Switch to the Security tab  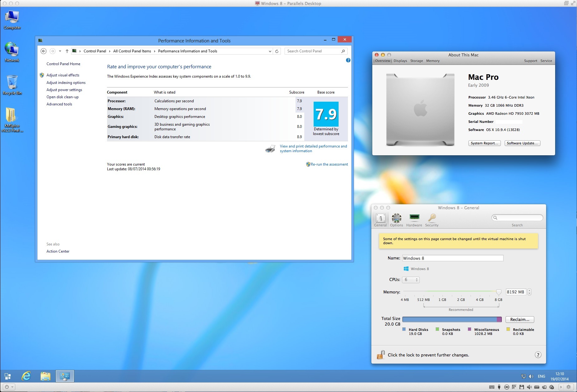tap(432, 220)
